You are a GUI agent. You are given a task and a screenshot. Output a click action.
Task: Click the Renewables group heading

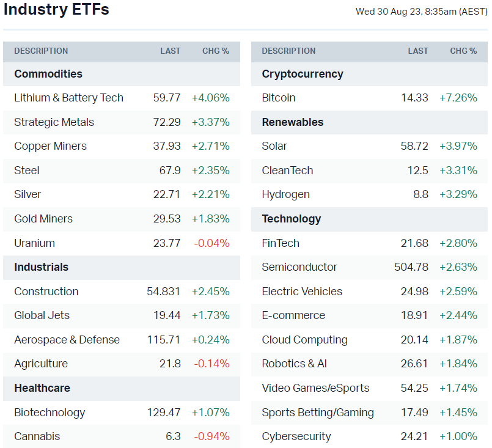tap(293, 122)
